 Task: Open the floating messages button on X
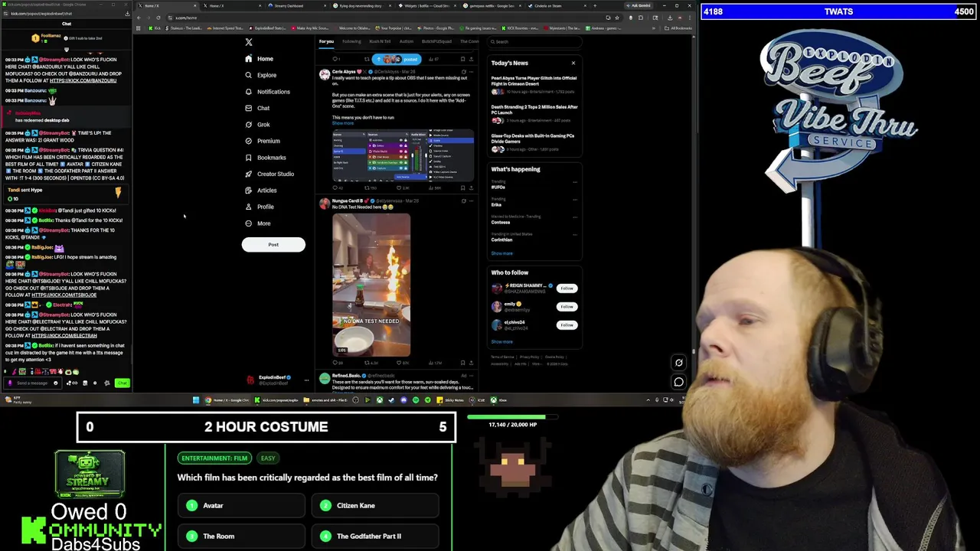(x=678, y=381)
